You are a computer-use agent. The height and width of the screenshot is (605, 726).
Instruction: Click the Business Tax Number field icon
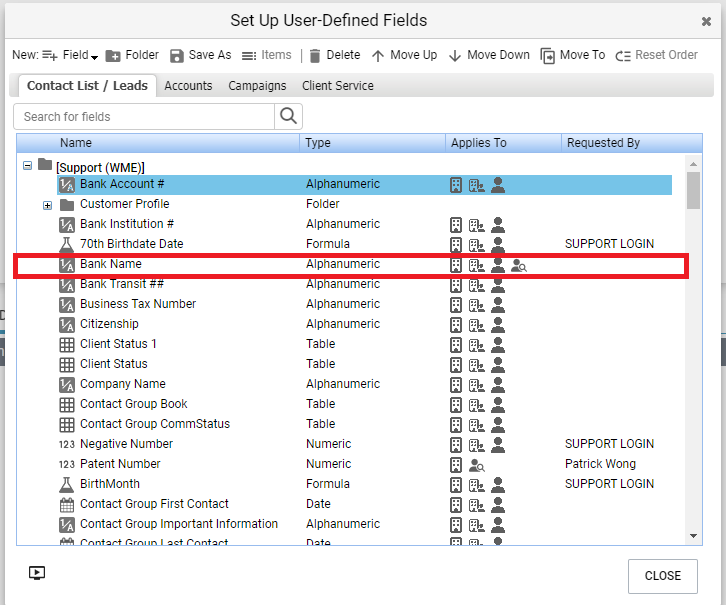coord(67,305)
